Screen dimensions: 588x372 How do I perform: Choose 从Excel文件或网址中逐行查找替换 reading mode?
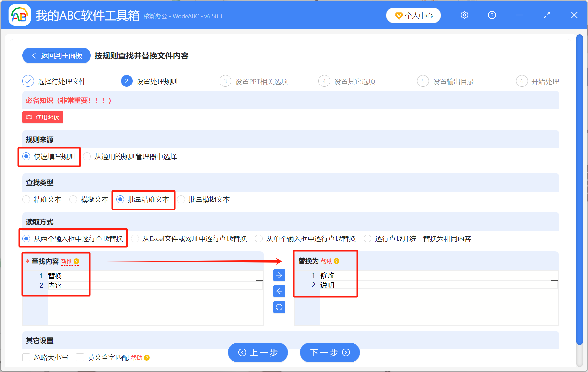tap(135, 239)
